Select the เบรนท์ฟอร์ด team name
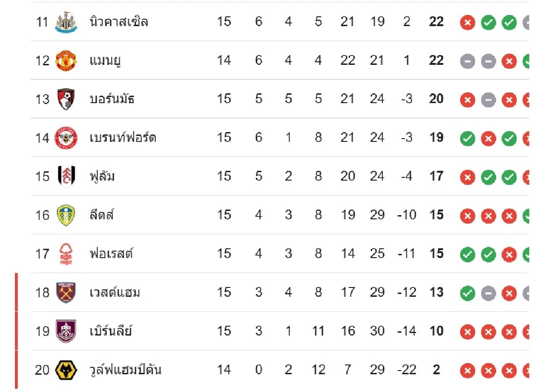Viewport: 560px width, 392px height. (123, 138)
